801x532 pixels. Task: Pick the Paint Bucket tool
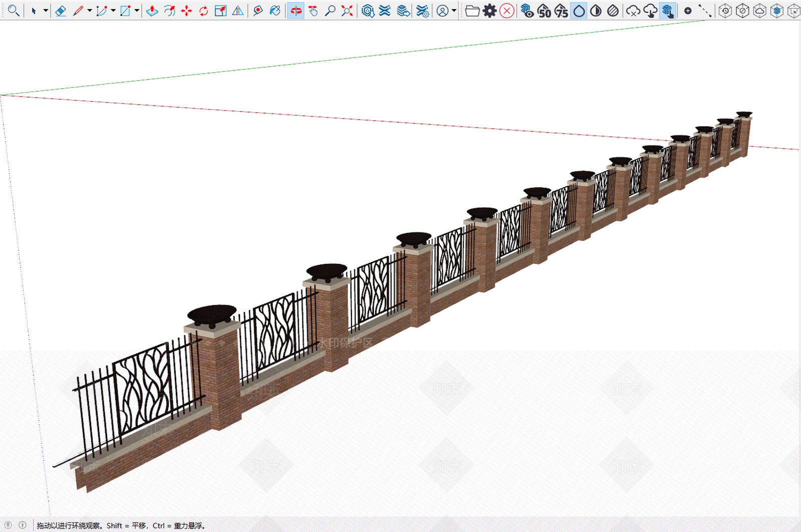click(x=275, y=11)
